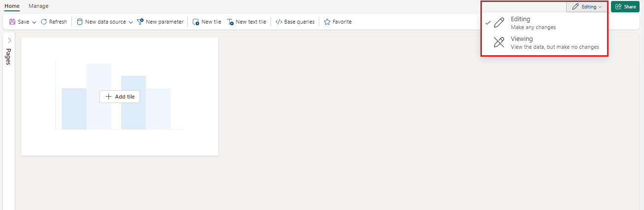Image resolution: width=644 pixels, height=210 pixels.
Task: Click the New data source database icon
Action: click(80, 22)
